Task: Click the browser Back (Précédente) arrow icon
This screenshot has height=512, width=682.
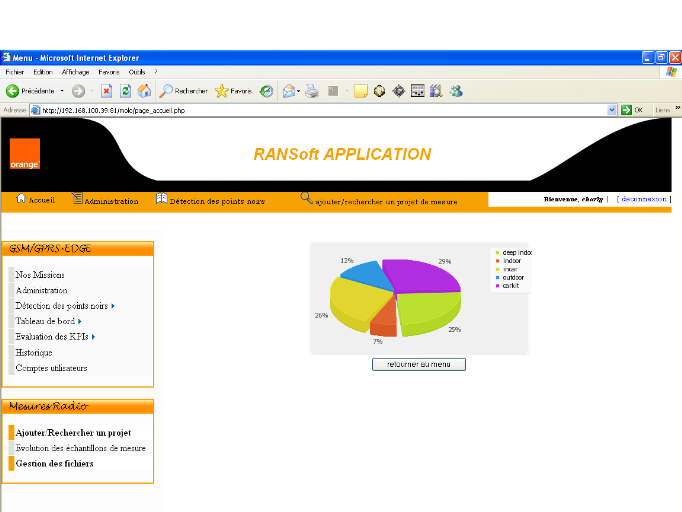Action: click(x=13, y=91)
